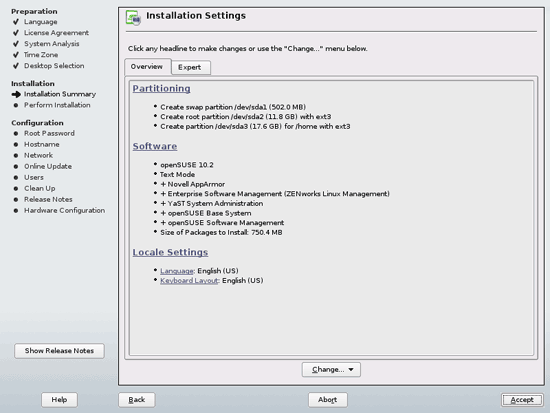Click the bullet beside Network

coord(16,155)
